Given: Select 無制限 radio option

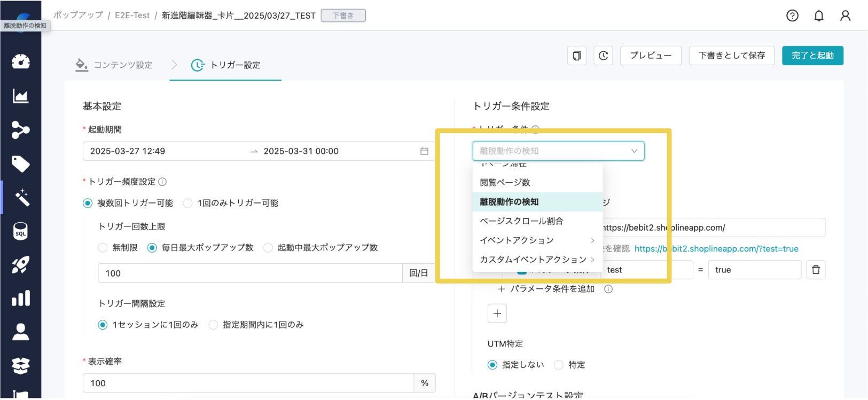Looking at the screenshot, I should pyautogui.click(x=103, y=248).
